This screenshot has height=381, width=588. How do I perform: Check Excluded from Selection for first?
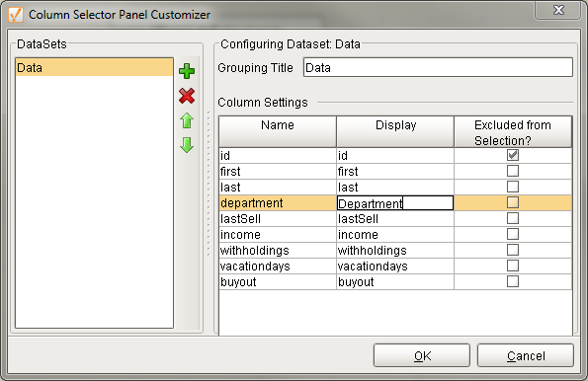513,171
